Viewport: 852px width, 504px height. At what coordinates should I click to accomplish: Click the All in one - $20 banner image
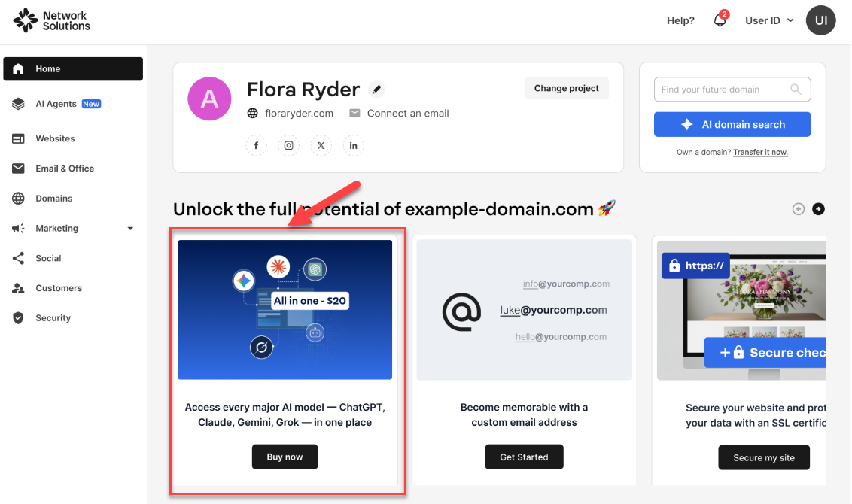point(285,310)
